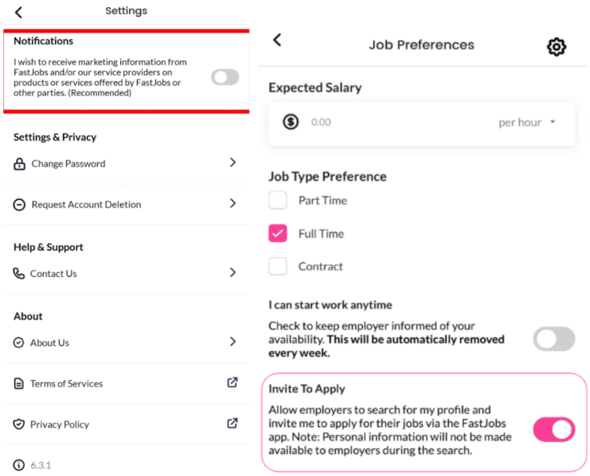Turn on I can start work anytime
Viewport: 590px width, 476px height.
pyautogui.click(x=554, y=339)
